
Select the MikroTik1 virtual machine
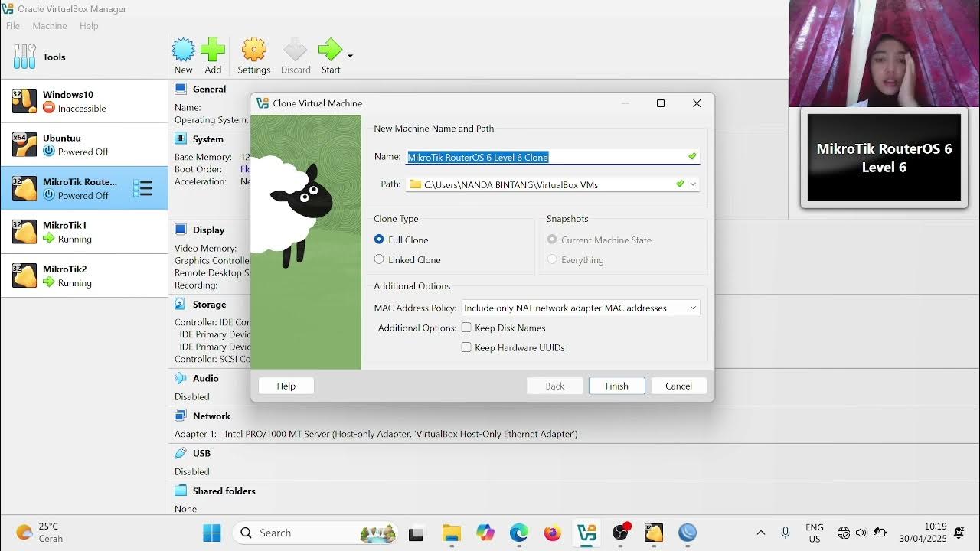(x=84, y=232)
